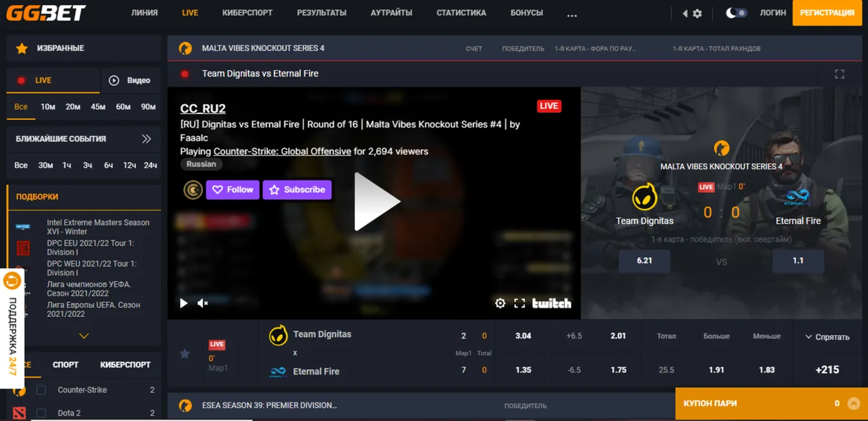Open Malta Vibes Knockout Series 4 header icon
Image resolution: width=868 pixels, height=421 pixels.
[x=185, y=48]
